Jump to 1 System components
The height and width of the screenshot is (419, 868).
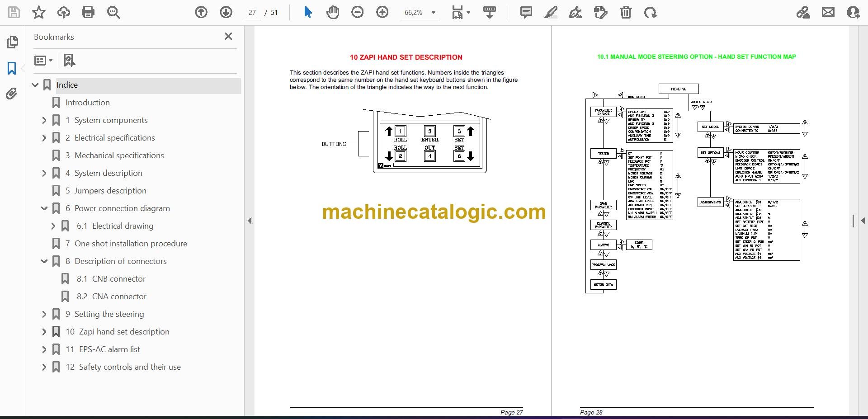point(107,120)
